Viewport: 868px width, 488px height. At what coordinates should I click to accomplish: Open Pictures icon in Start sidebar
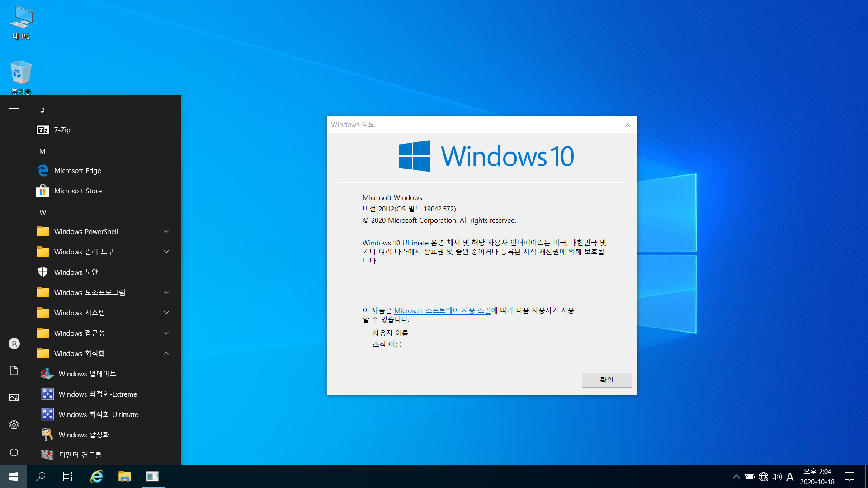[x=14, y=398]
